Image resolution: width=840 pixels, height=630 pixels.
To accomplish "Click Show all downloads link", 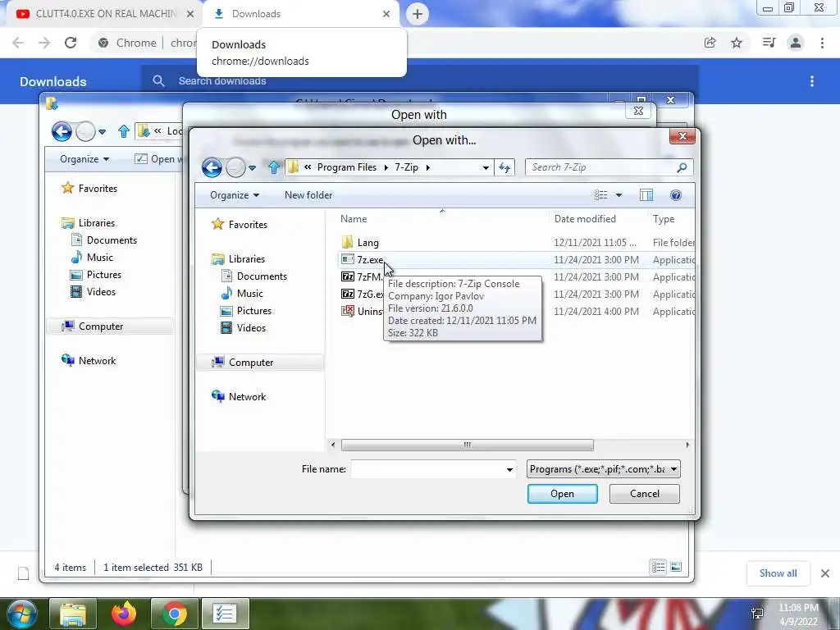I will pyautogui.click(x=778, y=573).
